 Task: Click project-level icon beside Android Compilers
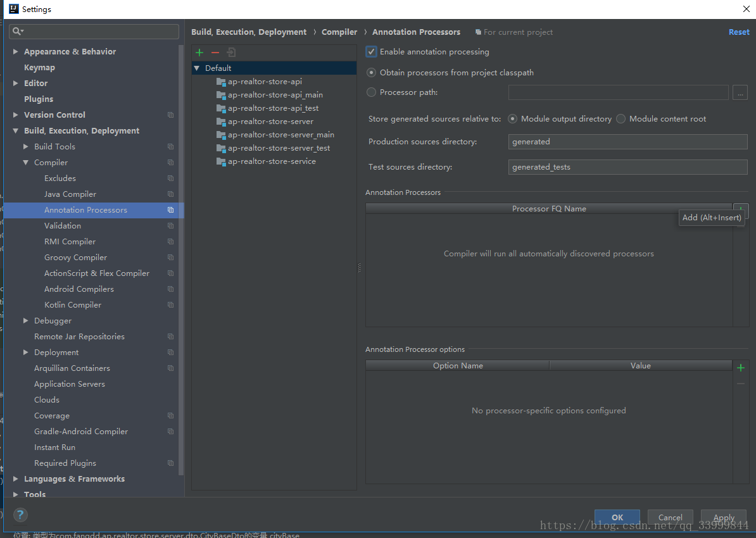coord(171,289)
